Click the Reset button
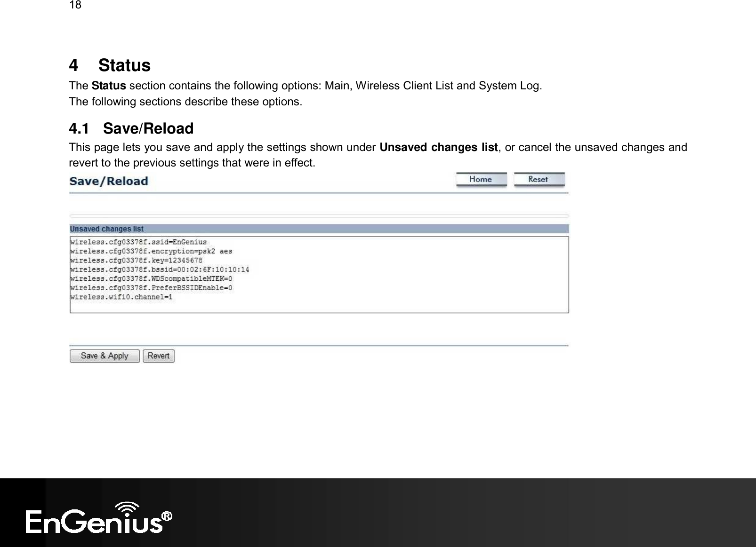Screen dimensions: 756x547 (x=539, y=180)
